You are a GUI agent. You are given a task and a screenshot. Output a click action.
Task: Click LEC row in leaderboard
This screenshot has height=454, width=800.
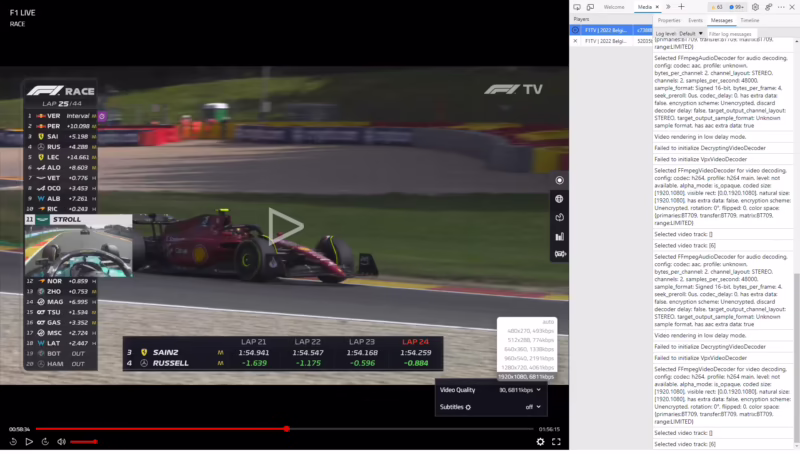(61, 157)
